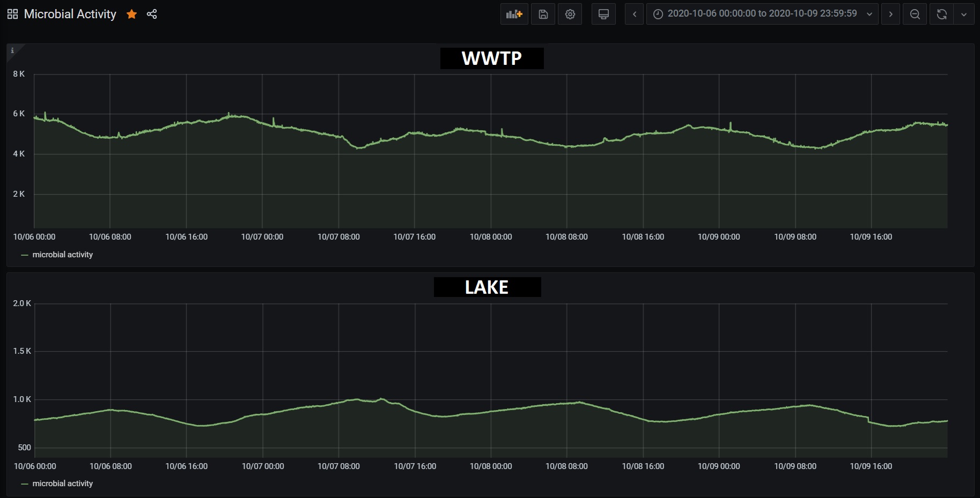Refresh the dashboard data
Image resolution: width=980 pixels, height=498 pixels.
pyautogui.click(x=941, y=14)
